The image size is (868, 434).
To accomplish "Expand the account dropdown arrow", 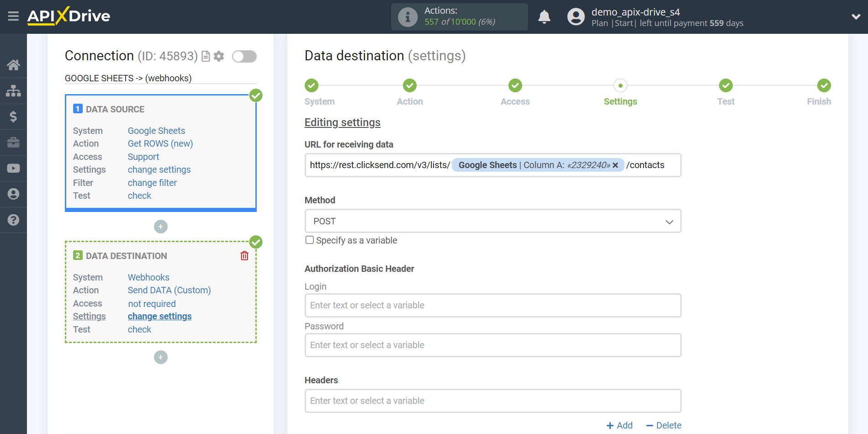I will pyautogui.click(x=856, y=17).
